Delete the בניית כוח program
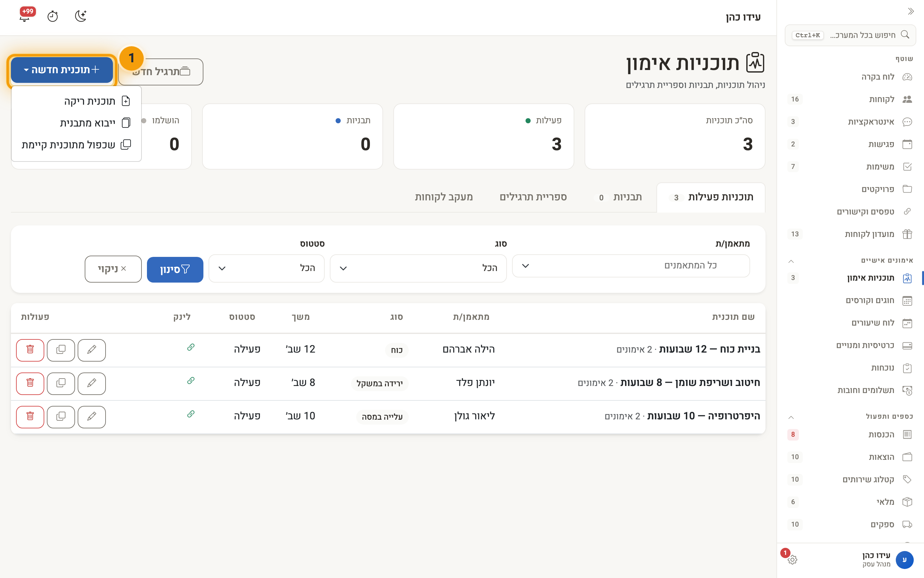This screenshot has height=578, width=924. tap(30, 350)
